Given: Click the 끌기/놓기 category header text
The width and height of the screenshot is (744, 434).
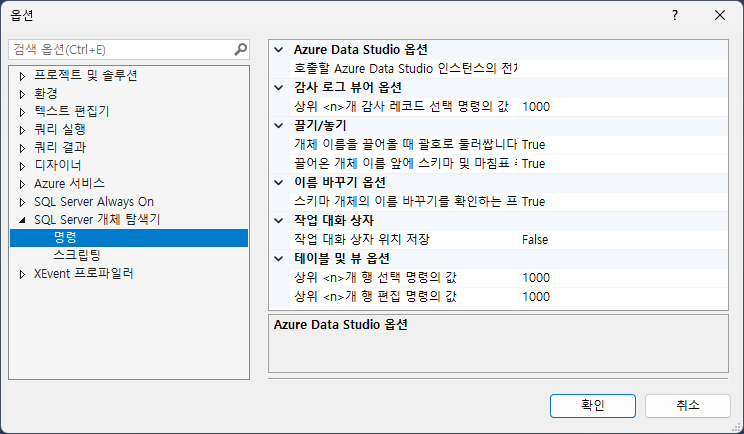Looking at the screenshot, I should click(320, 126).
